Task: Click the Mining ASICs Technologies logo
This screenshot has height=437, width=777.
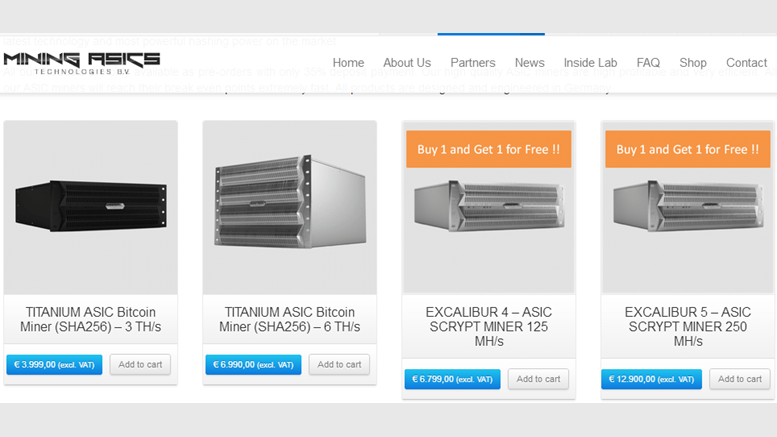Action: [x=81, y=63]
